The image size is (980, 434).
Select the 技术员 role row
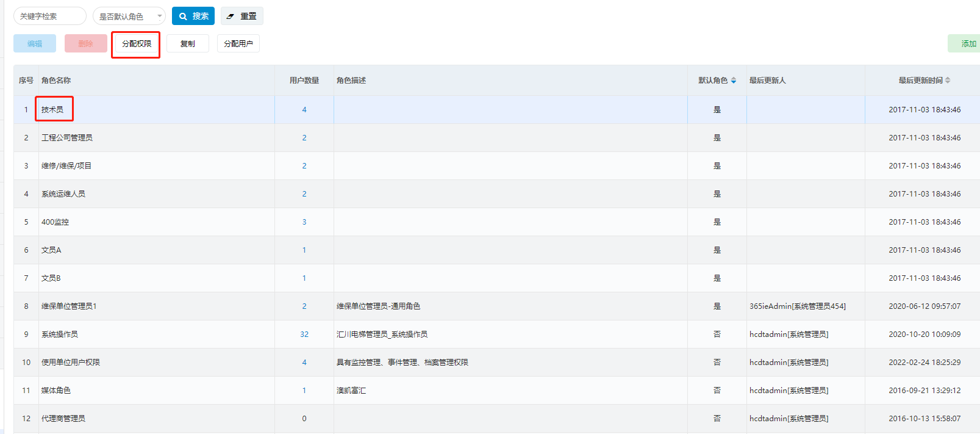tap(496, 110)
